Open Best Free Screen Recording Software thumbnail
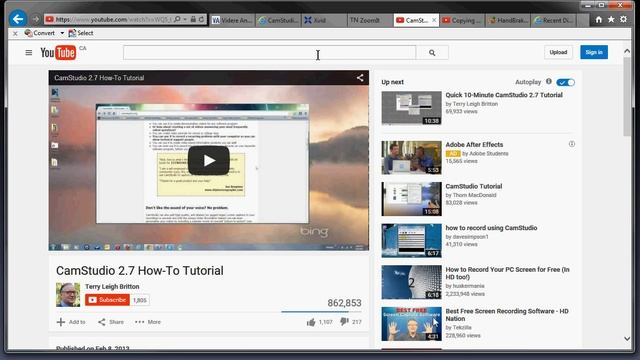The height and width of the screenshot is (360, 640). coord(411,324)
